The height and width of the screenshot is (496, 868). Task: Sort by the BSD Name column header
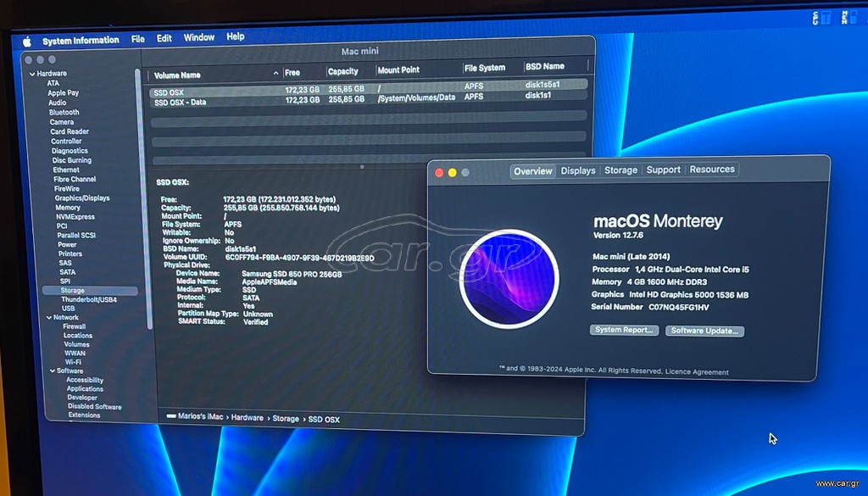point(554,66)
